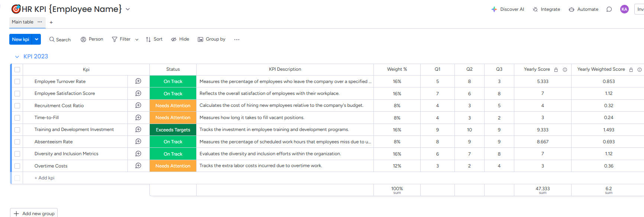
Task: Expand board title dropdown chevron
Action: click(x=128, y=9)
